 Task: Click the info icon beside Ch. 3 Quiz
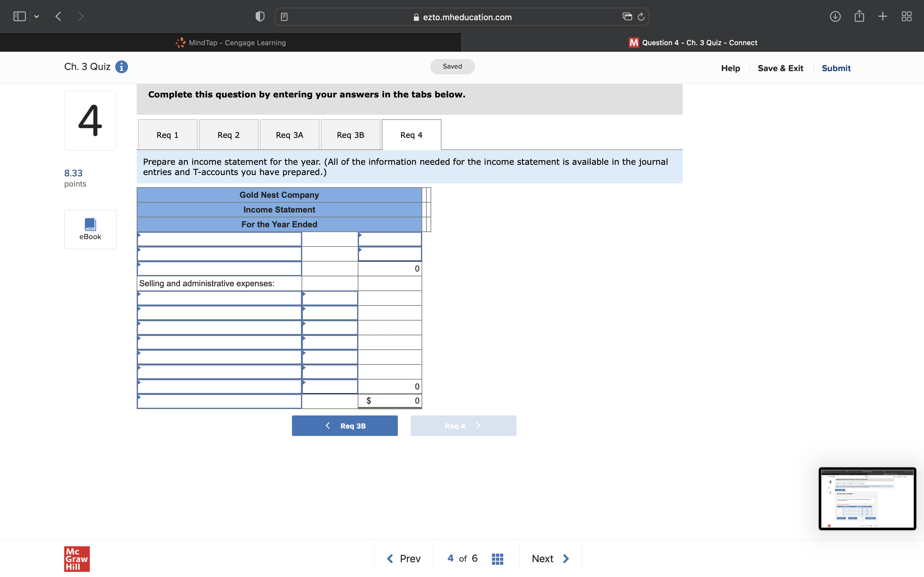coord(121,67)
